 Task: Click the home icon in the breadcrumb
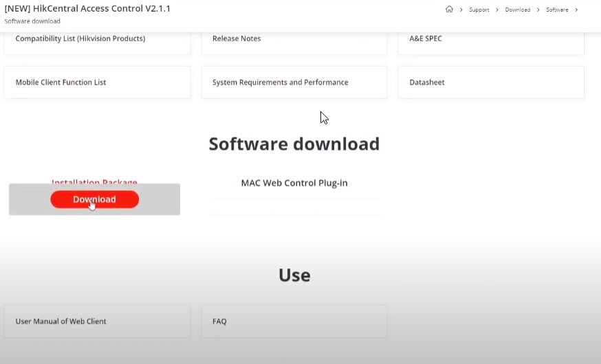tap(449, 10)
